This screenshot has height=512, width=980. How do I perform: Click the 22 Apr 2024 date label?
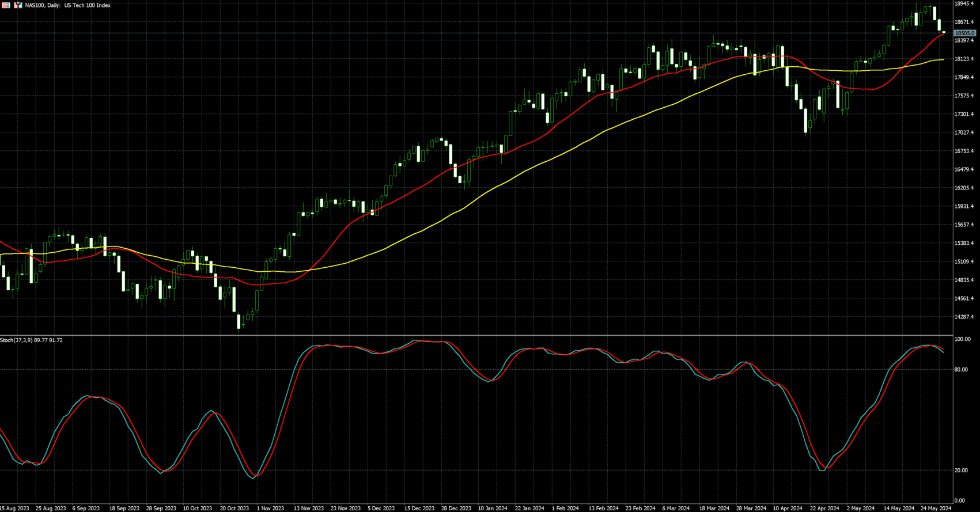[x=824, y=509]
